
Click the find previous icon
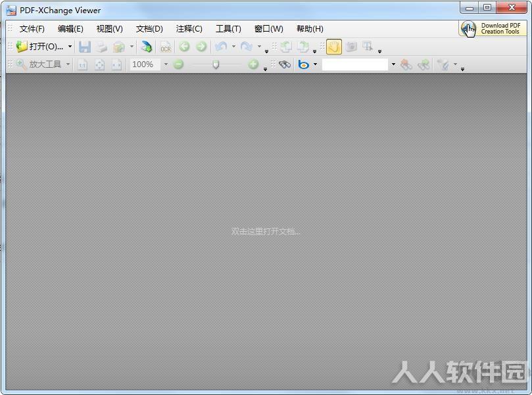coord(406,65)
